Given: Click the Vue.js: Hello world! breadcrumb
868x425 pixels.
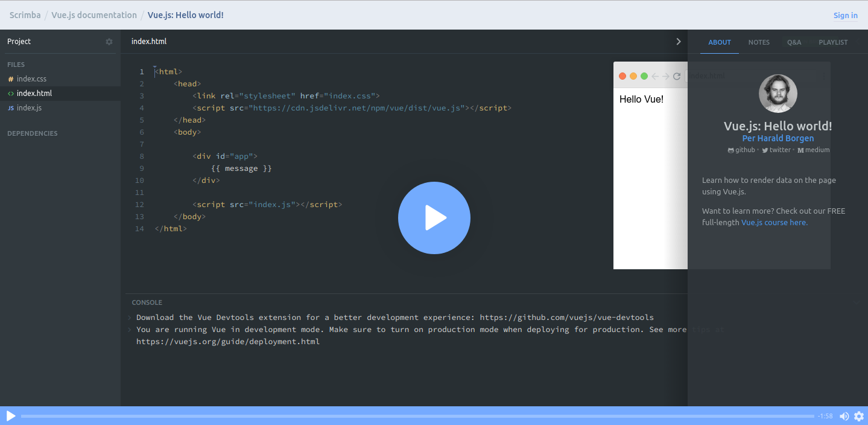Looking at the screenshot, I should [186, 15].
